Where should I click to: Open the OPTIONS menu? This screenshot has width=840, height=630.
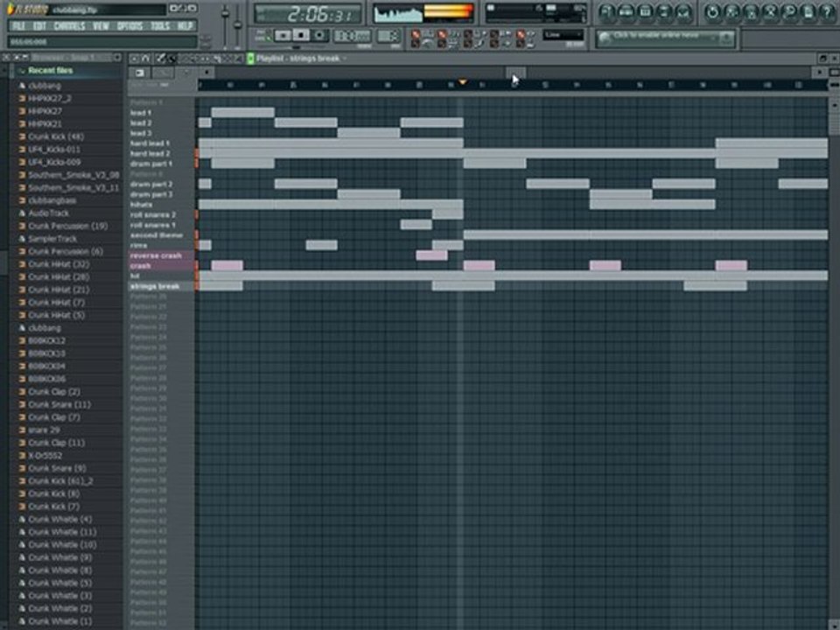pos(129,25)
